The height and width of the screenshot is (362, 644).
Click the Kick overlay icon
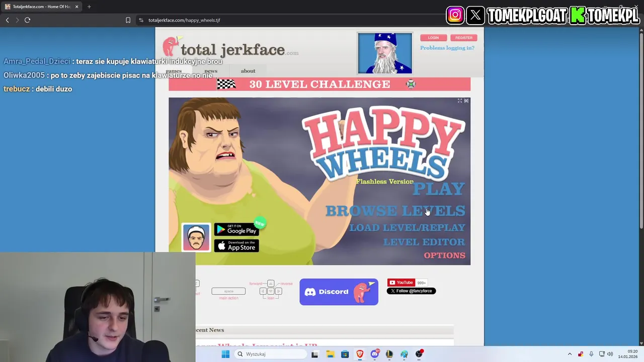[578, 16]
